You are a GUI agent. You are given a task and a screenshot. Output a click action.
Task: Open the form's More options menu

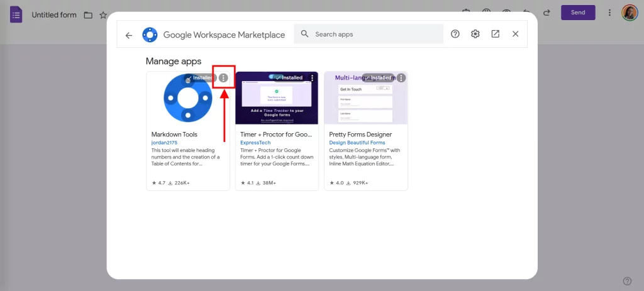point(609,13)
